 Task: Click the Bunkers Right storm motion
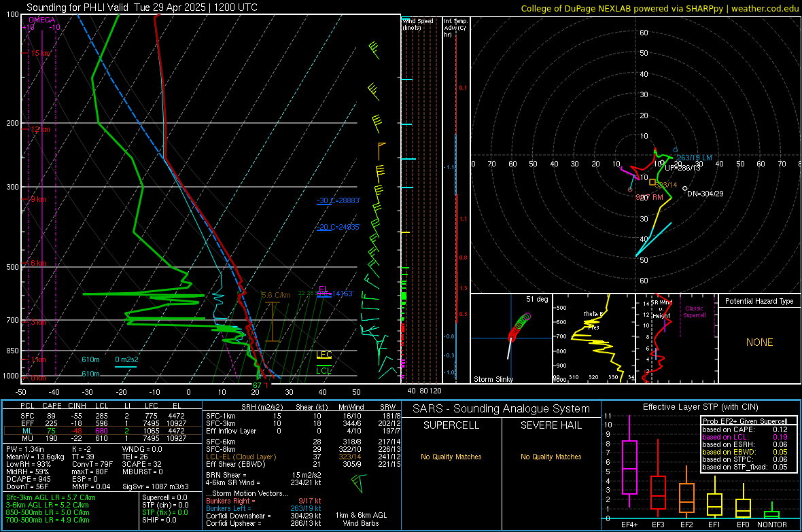pyautogui.click(x=264, y=501)
